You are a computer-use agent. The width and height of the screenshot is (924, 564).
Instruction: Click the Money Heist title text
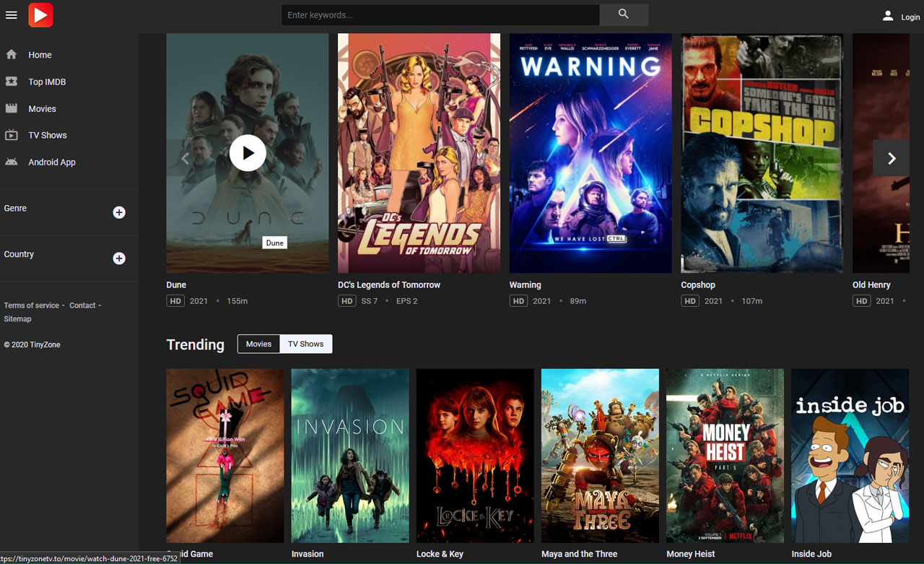pyautogui.click(x=690, y=554)
